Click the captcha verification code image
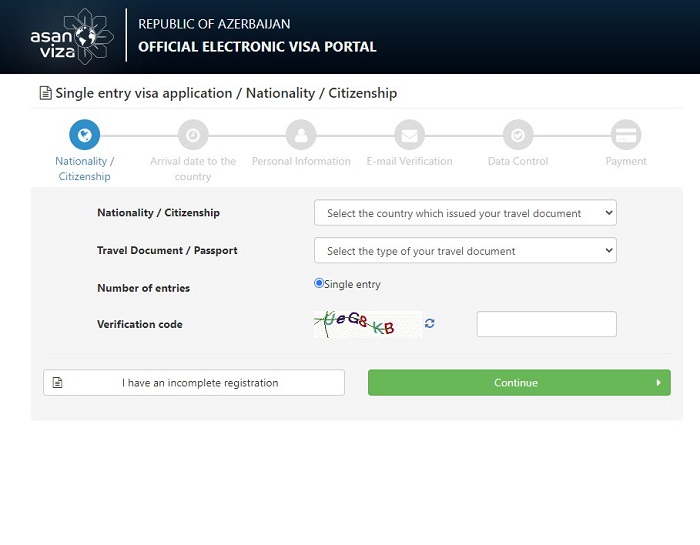Screen dimensions: 700x545 click(368, 325)
